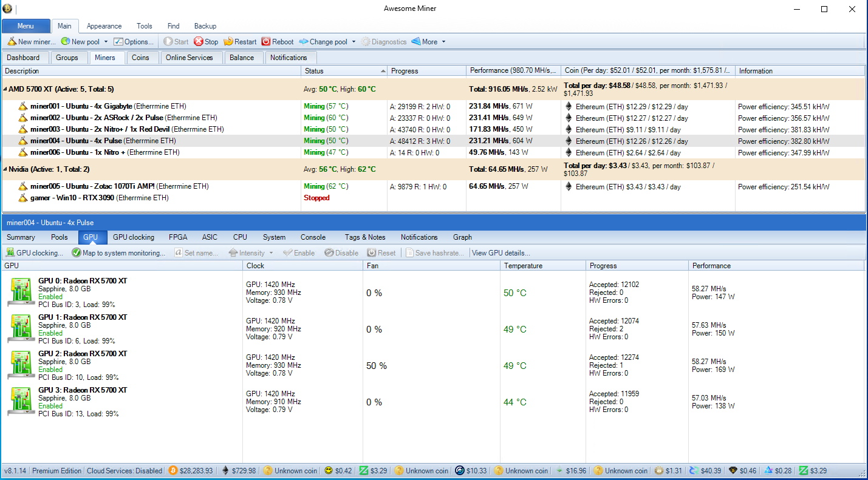Viewport: 868px width, 480px height.
Task: Stop the selected miner
Action: [x=206, y=42]
